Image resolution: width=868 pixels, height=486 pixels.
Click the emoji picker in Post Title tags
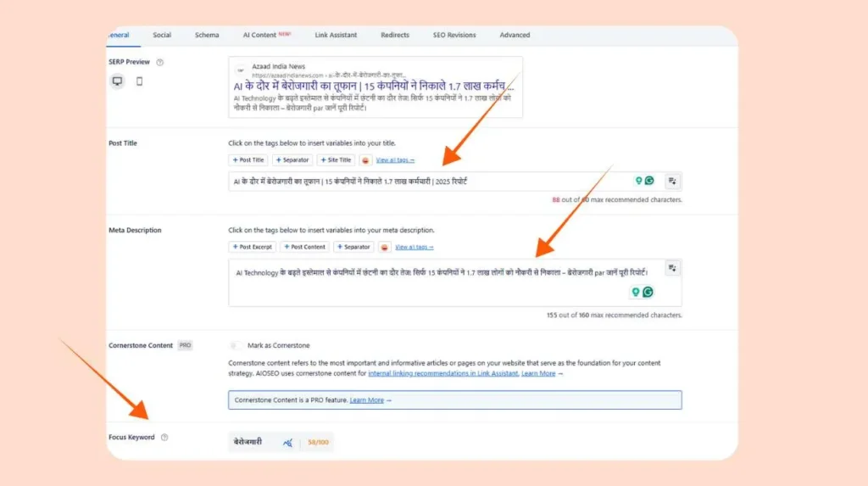coord(365,160)
